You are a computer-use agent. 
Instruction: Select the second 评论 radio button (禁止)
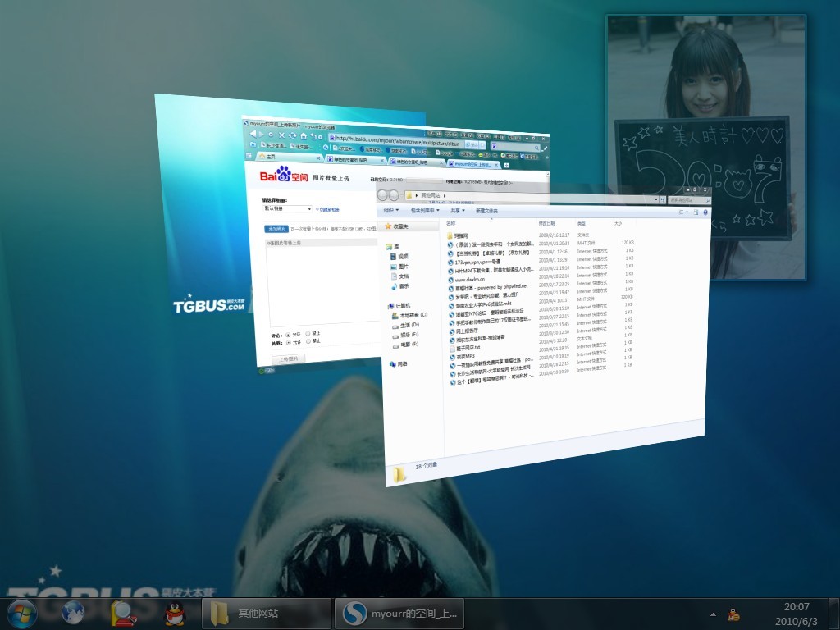[308, 335]
